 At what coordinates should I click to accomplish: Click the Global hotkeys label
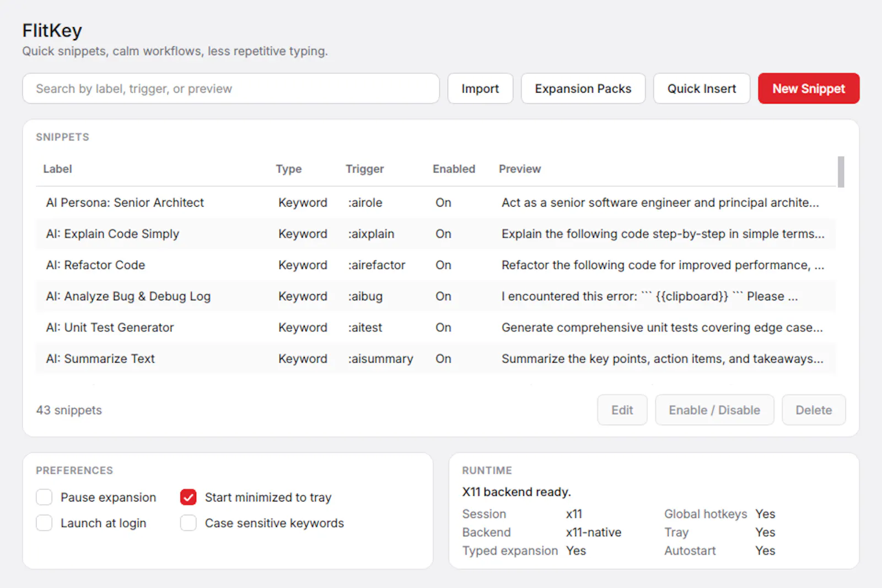coord(706,514)
